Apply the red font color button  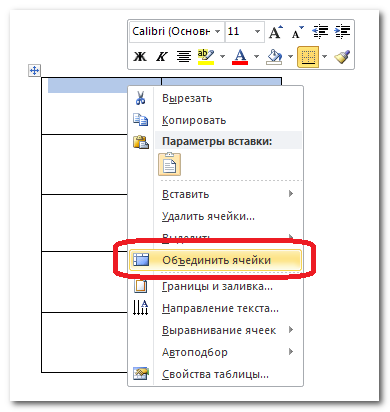240,57
